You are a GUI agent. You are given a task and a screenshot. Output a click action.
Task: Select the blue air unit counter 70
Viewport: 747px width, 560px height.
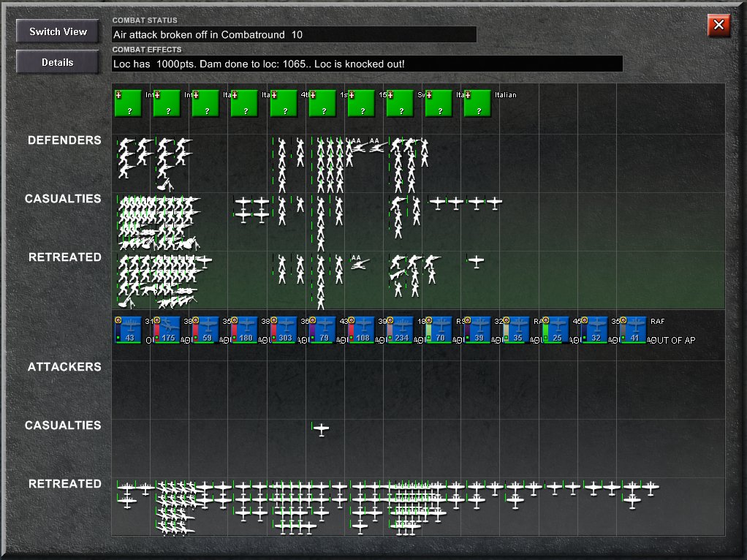coord(439,330)
